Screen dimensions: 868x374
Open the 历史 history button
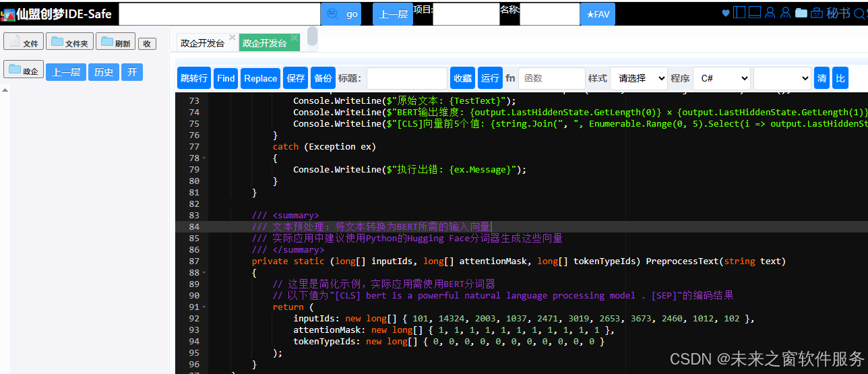click(x=104, y=71)
